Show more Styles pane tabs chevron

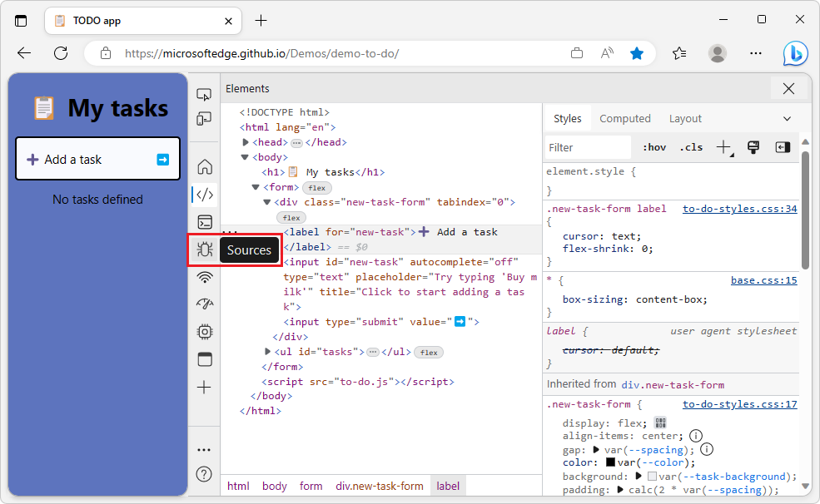(x=787, y=119)
